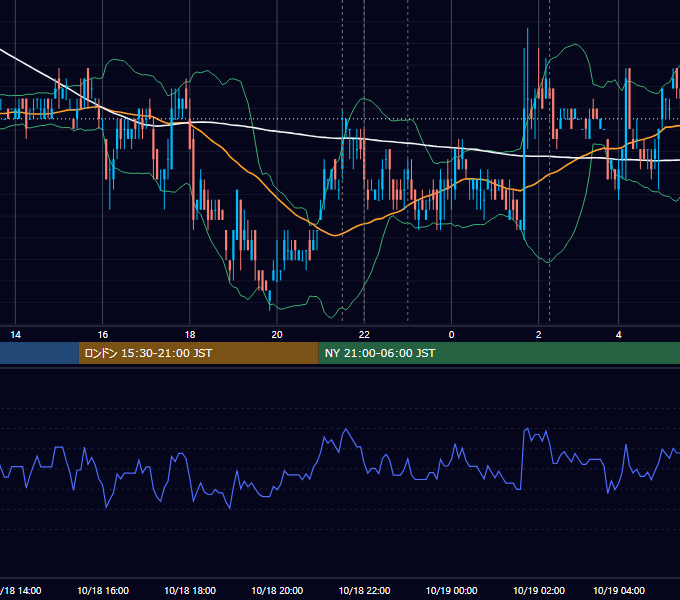Select the blue session bar before ロンドン
Viewport: 680px width, 600px height.
39,353
